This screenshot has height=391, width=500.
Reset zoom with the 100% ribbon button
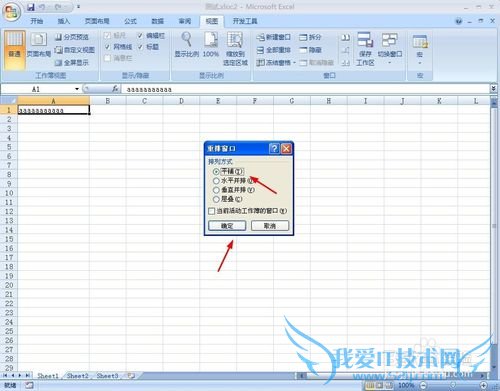(211, 45)
